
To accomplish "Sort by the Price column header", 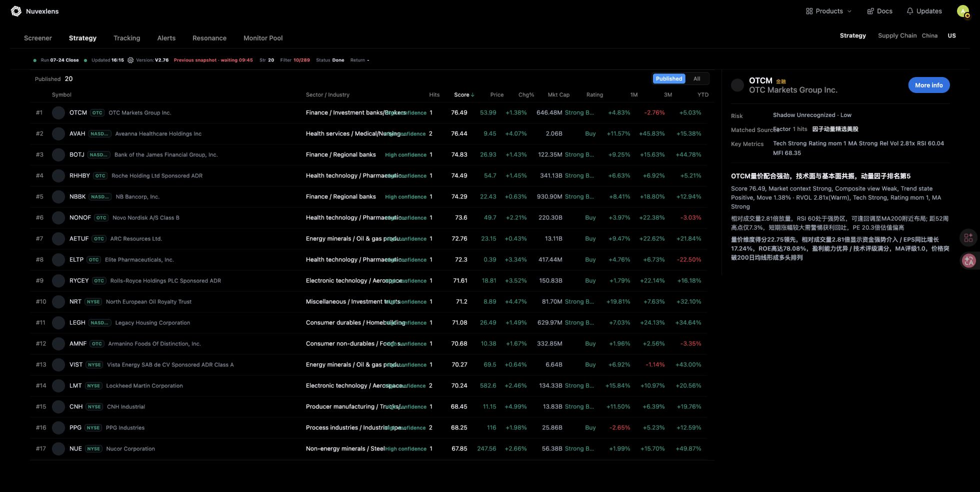I will point(496,94).
